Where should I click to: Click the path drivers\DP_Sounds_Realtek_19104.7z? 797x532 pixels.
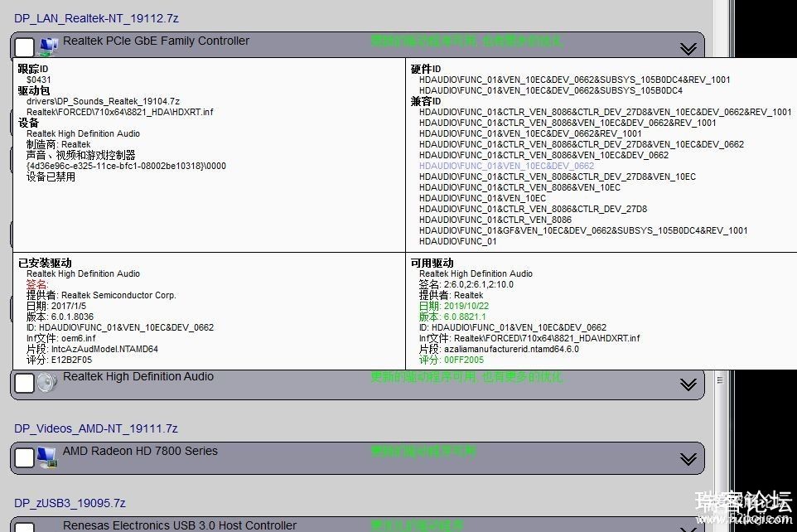[x=104, y=101]
